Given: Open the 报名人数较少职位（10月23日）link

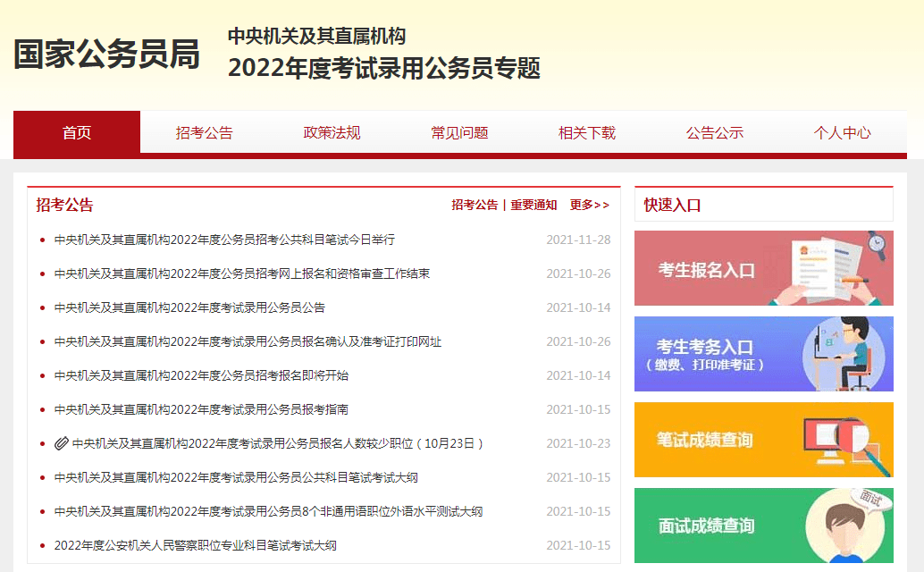Looking at the screenshot, I should pyautogui.click(x=278, y=443).
